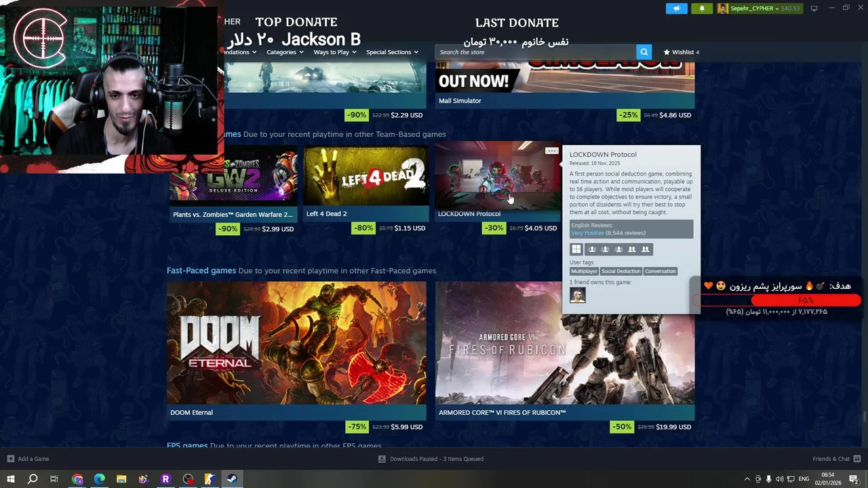The image size is (868, 488).
Task: Open Friends & Chat
Action: coord(836,459)
